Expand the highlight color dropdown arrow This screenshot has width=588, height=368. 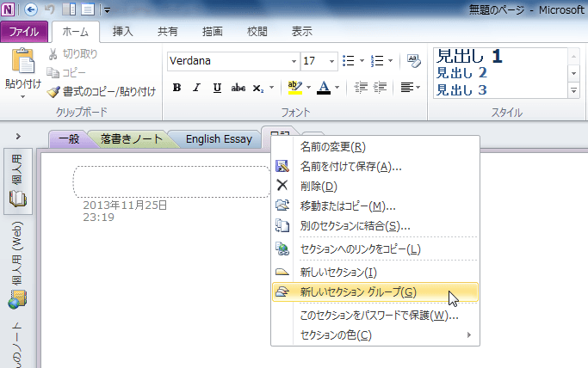point(308,88)
